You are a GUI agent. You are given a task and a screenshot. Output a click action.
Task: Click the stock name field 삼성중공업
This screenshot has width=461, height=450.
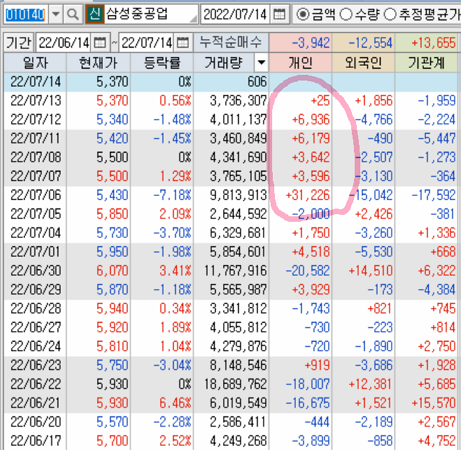(151, 14)
